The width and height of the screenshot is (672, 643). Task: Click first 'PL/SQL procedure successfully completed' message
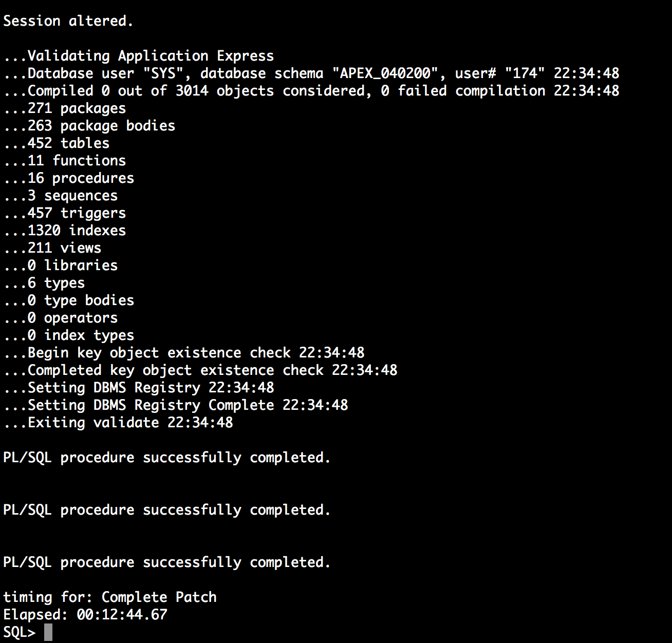tap(167, 458)
